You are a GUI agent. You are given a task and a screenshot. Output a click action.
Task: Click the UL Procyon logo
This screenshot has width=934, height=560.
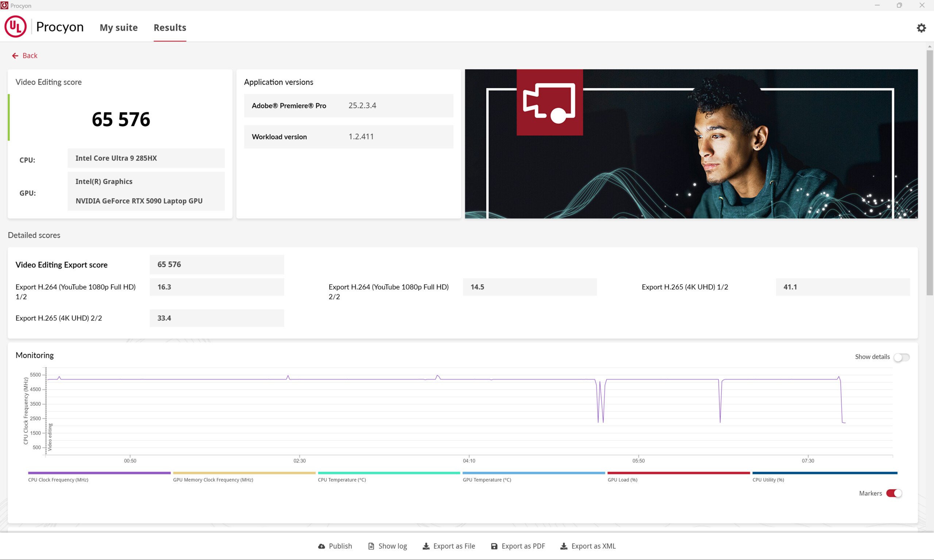(15, 27)
